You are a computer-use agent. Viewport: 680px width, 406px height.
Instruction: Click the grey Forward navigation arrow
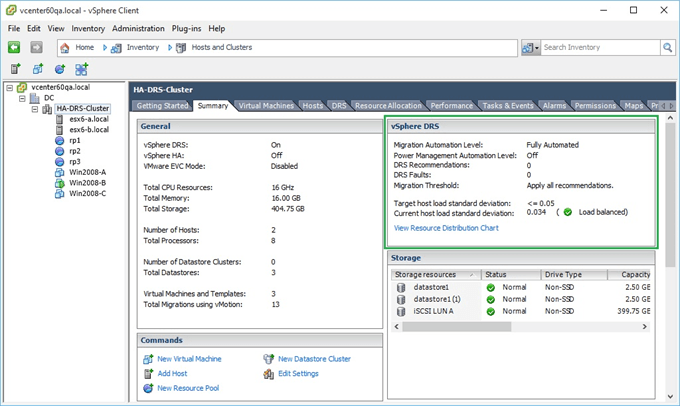36,47
